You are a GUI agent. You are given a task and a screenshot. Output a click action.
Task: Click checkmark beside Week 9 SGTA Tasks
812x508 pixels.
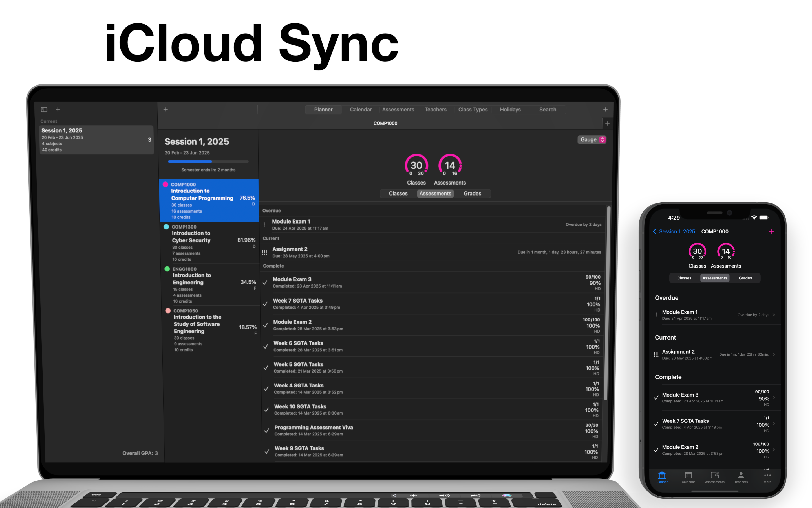coord(267,452)
